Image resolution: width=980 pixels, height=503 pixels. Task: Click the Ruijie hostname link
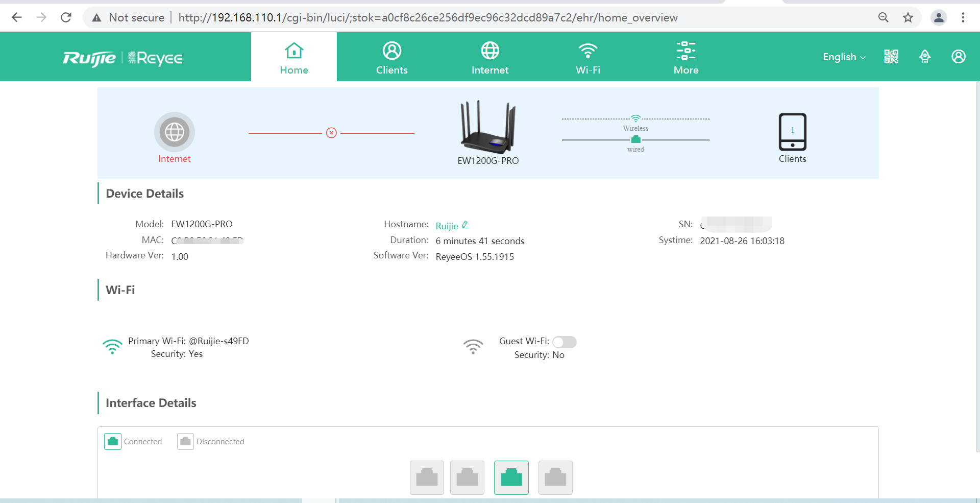(x=447, y=226)
